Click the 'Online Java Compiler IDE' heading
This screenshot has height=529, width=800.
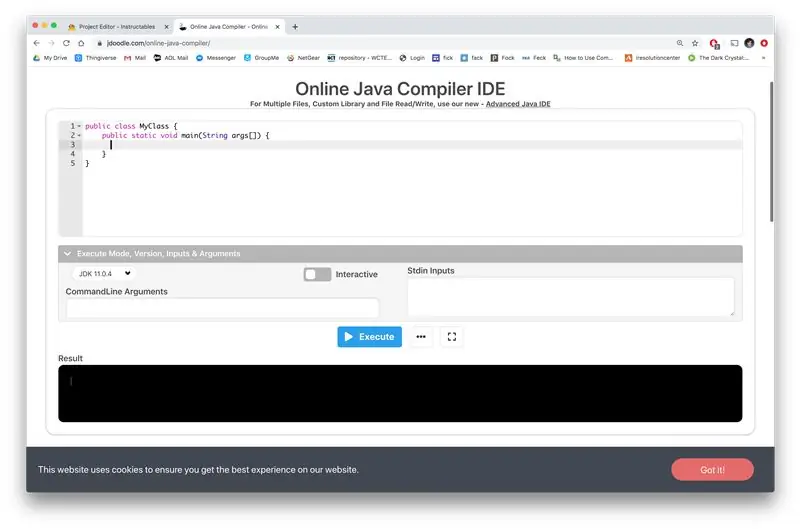[x=400, y=89]
